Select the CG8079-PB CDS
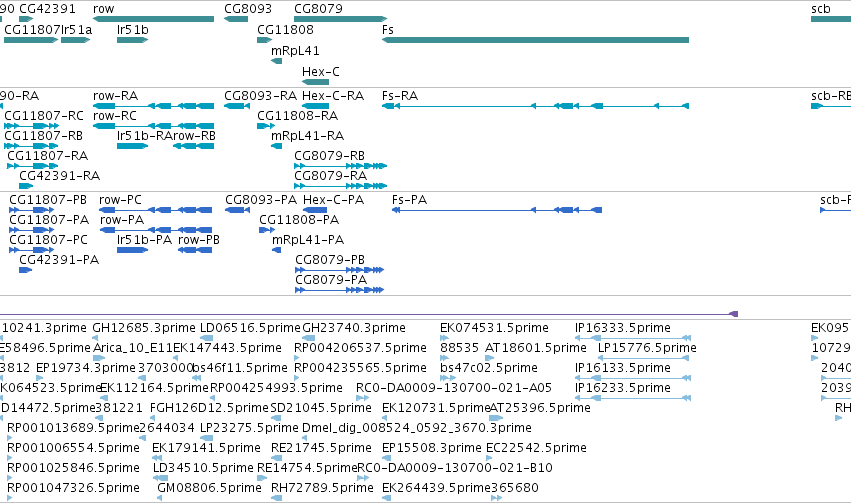This screenshot has height=503, width=851. tap(340, 270)
